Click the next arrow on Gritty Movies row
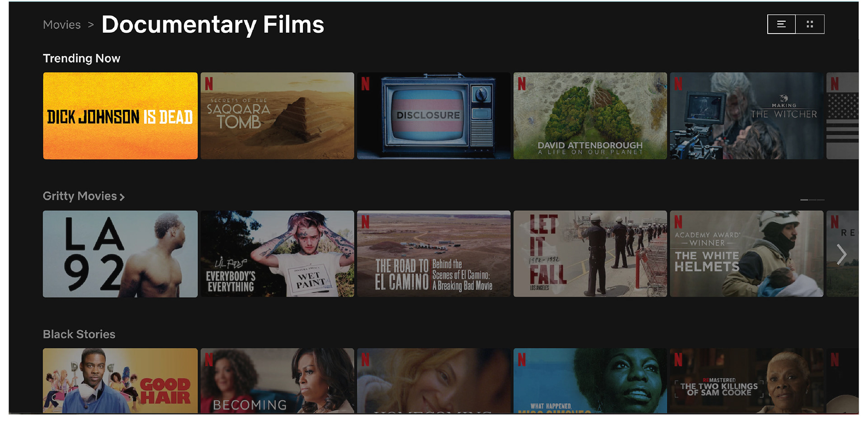This screenshot has width=868, height=434. pos(841,254)
